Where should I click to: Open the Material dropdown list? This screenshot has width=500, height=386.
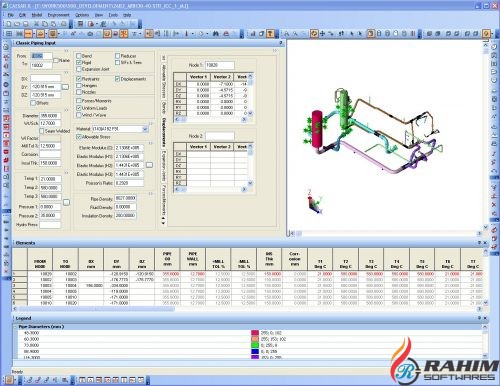145,129
